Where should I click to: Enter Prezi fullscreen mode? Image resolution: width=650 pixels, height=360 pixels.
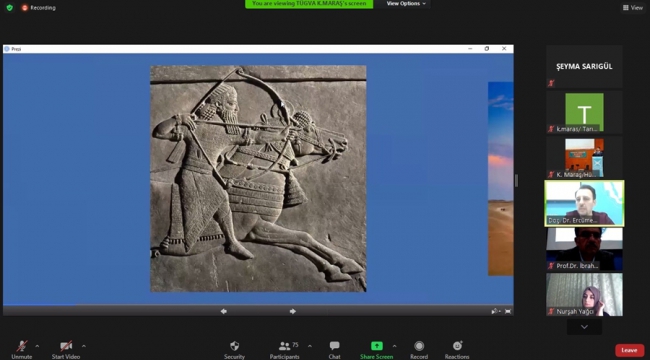pyautogui.click(x=508, y=311)
